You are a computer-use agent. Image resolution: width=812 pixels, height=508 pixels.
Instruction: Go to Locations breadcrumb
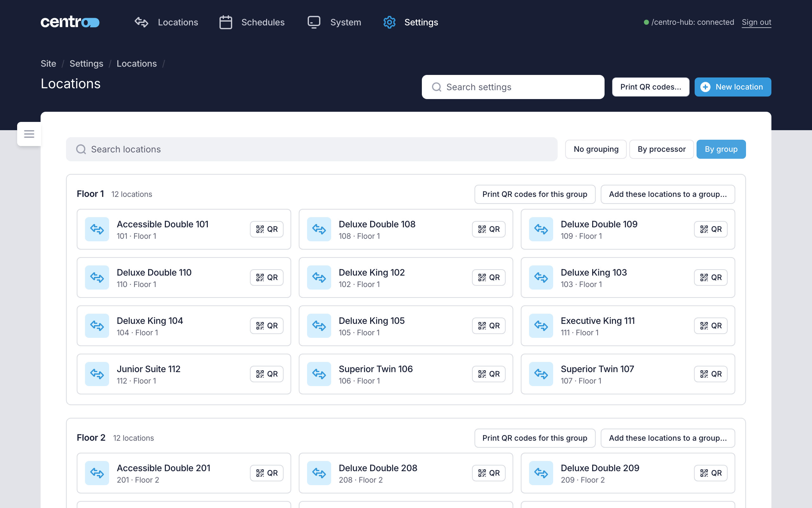[137, 63]
